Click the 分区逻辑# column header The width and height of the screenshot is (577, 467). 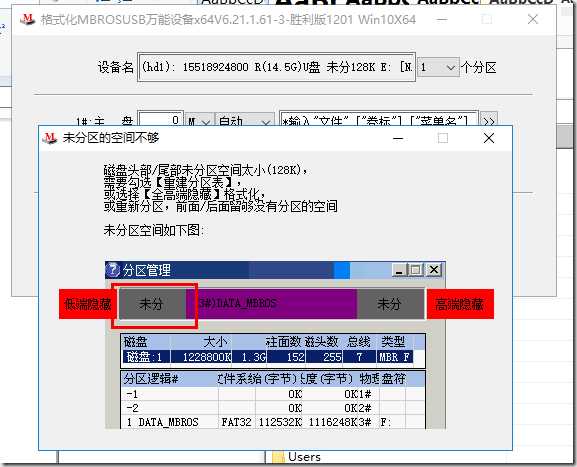[x=169, y=379]
